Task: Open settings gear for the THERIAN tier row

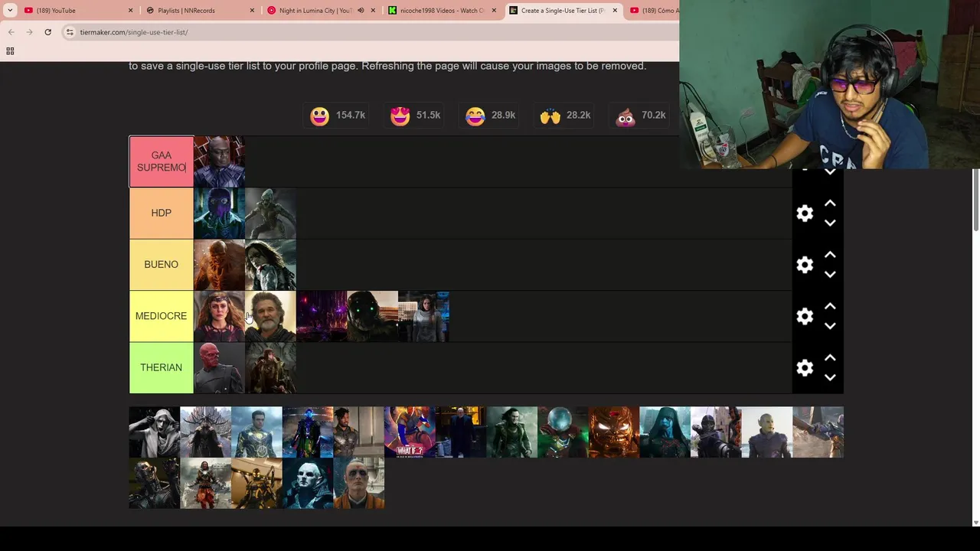Action: 805,367
